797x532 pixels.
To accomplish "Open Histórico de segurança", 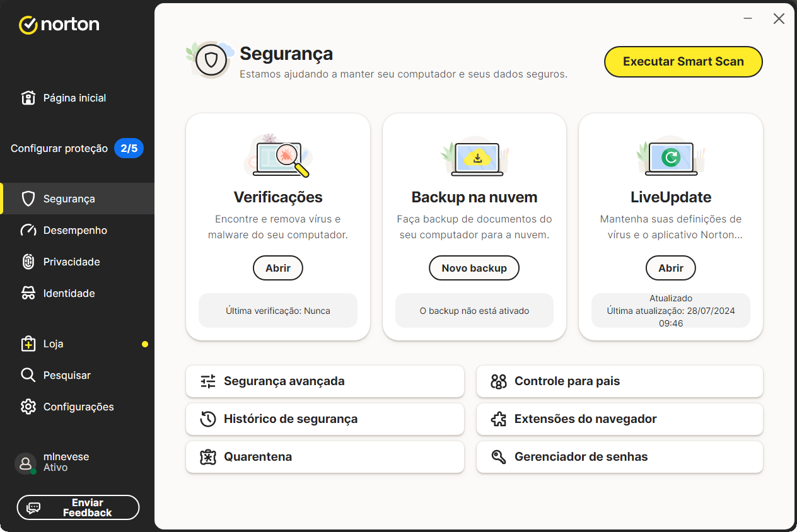I will pyautogui.click(x=325, y=419).
